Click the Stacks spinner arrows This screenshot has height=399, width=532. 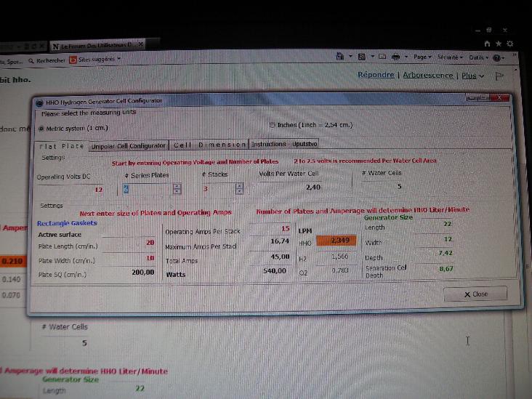[x=238, y=189]
